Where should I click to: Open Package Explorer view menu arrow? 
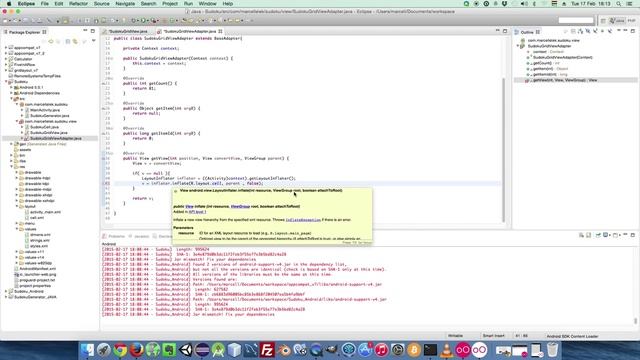93,41
